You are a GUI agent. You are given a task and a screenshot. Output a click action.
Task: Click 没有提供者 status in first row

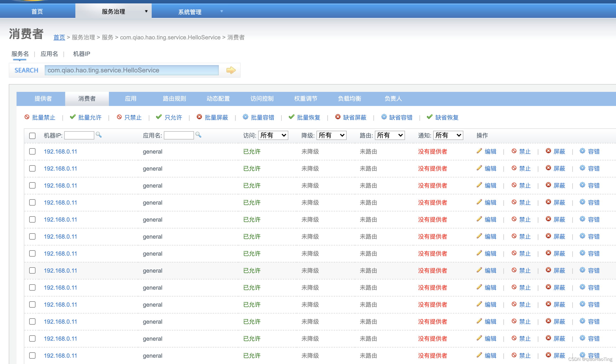tap(432, 152)
